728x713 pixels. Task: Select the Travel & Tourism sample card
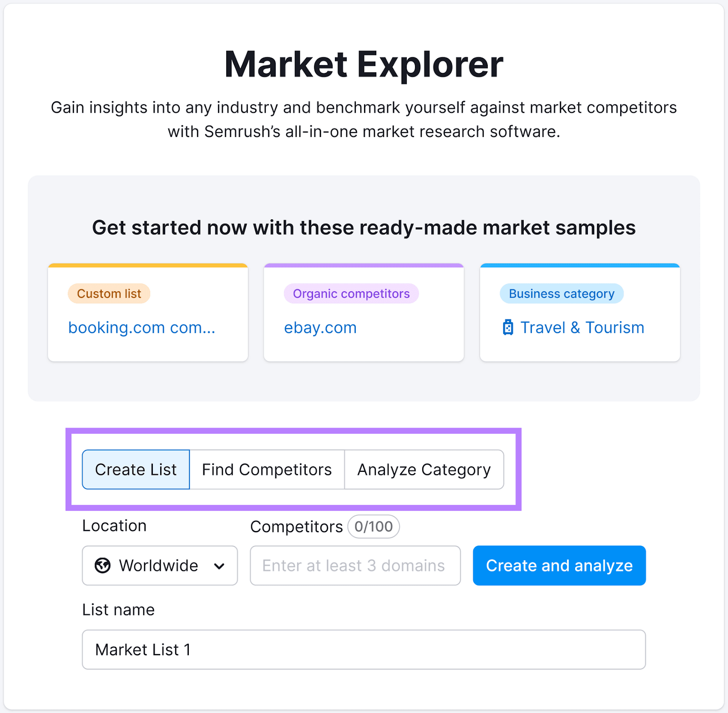(579, 312)
